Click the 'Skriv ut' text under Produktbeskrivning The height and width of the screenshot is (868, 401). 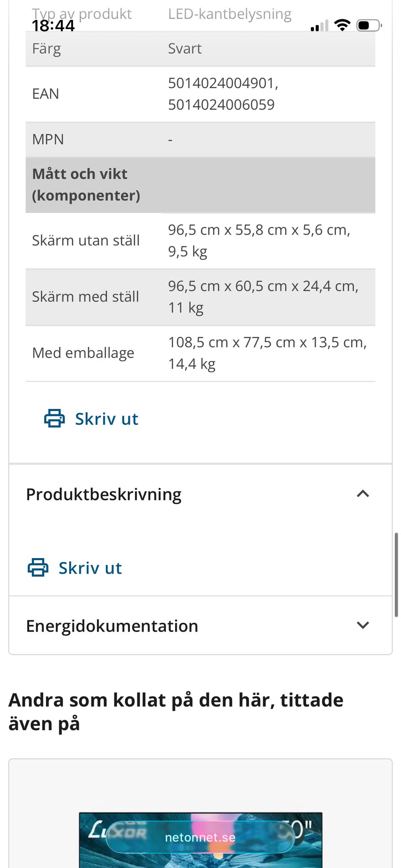tap(90, 568)
